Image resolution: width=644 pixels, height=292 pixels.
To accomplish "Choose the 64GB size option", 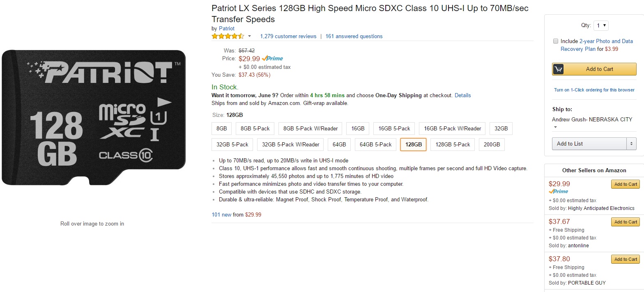I will (x=339, y=144).
